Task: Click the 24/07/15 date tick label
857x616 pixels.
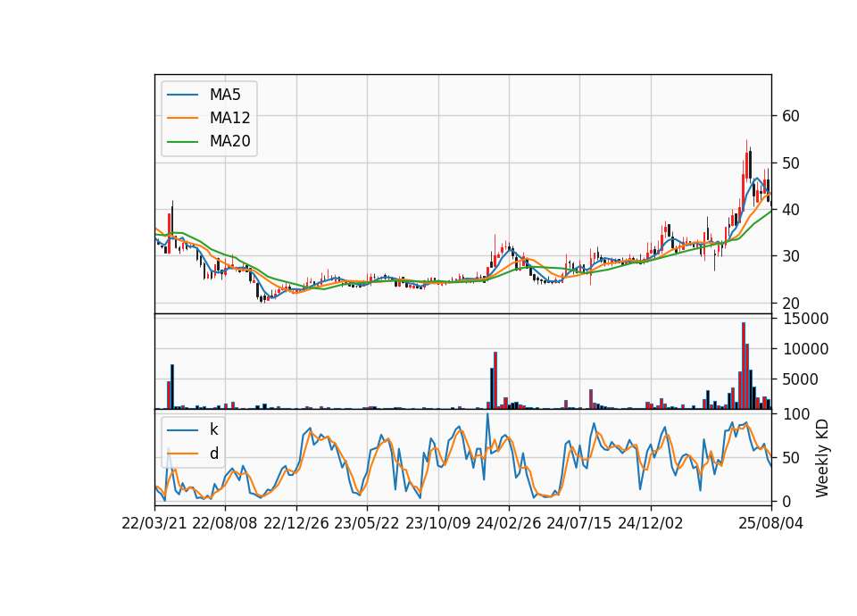Action: tap(579, 523)
